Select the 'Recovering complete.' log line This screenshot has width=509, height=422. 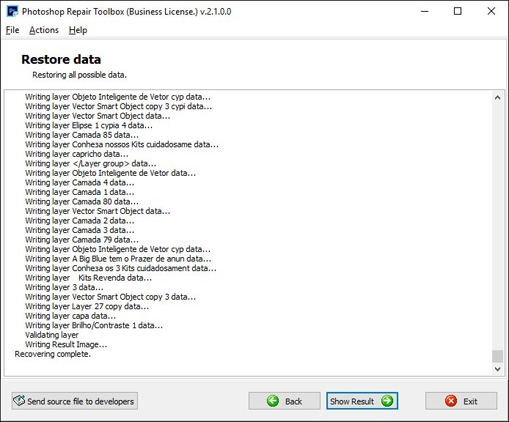coord(53,354)
